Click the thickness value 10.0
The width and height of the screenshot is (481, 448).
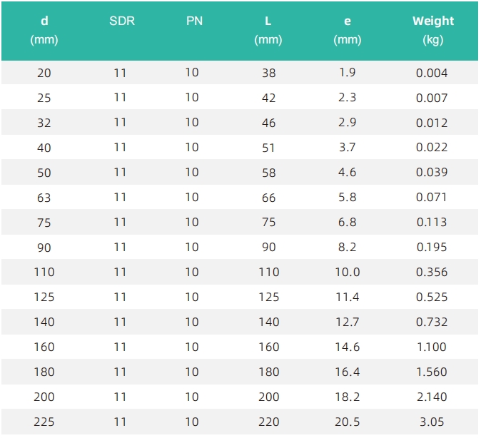tap(348, 273)
